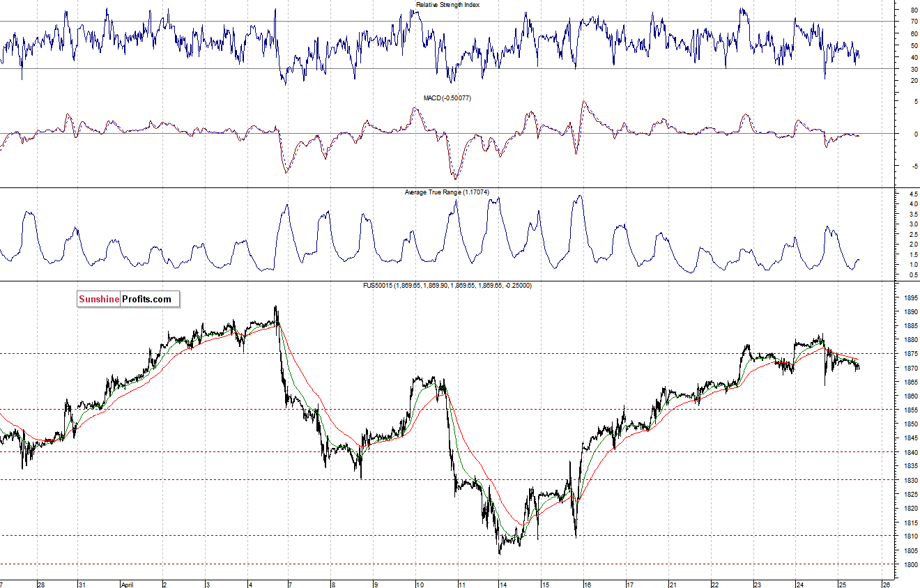Viewport: 920px width, 588px height.
Task: Select the 21 date on time axis
Action: point(673,585)
